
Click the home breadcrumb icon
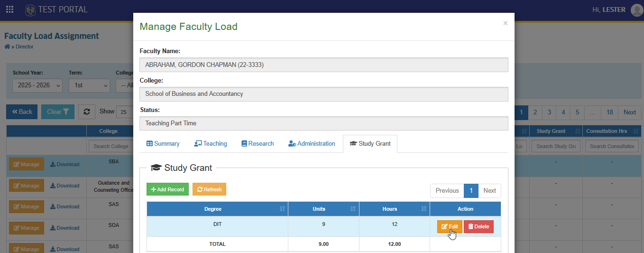click(x=7, y=47)
